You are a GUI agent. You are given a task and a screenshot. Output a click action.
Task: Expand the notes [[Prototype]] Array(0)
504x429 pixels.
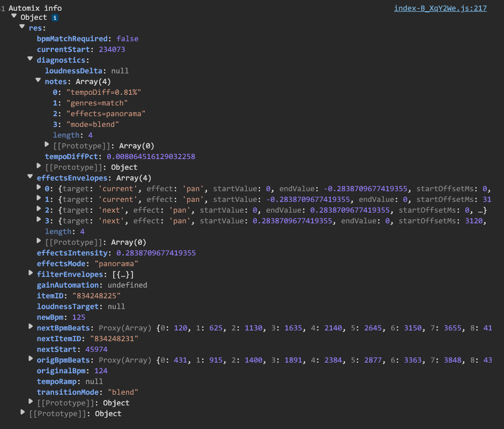(x=47, y=145)
